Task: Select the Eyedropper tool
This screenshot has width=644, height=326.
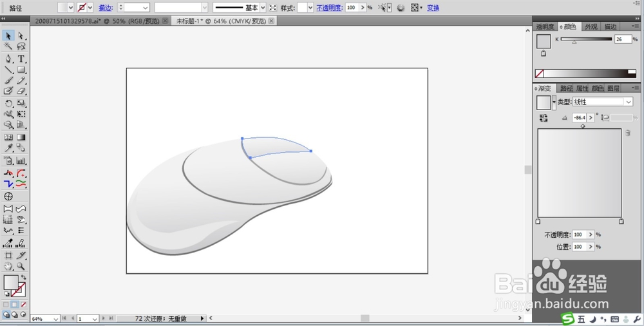Action: (x=8, y=148)
